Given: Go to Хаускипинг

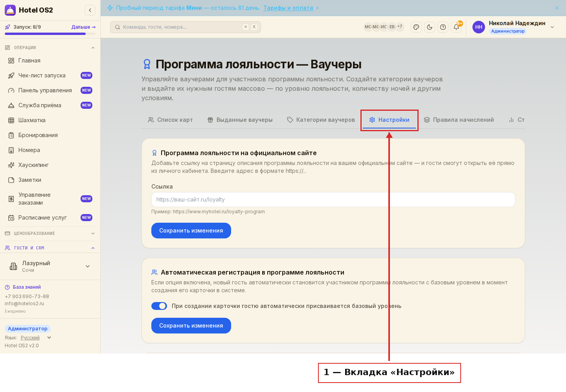Looking at the screenshot, I should 50,165.
